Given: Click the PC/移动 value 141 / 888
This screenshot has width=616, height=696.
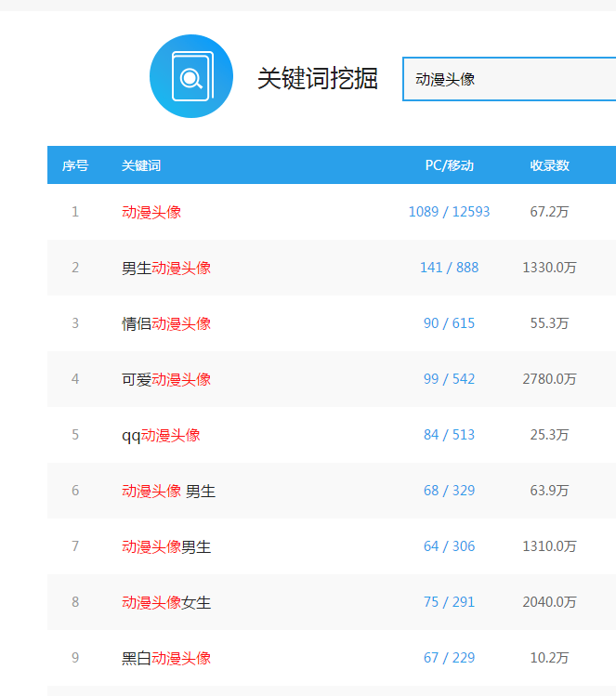Looking at the screenshot, I should point(449,268).
